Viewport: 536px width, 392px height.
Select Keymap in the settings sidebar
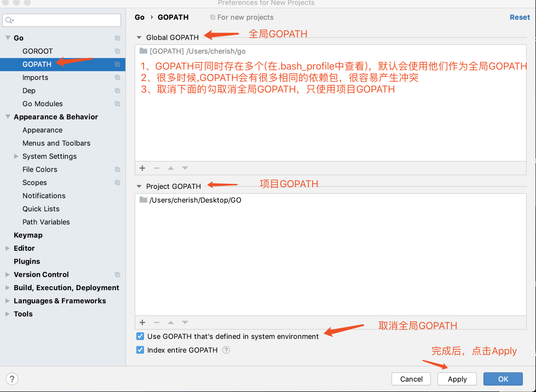pyautogui.click(x=28, y=235)
